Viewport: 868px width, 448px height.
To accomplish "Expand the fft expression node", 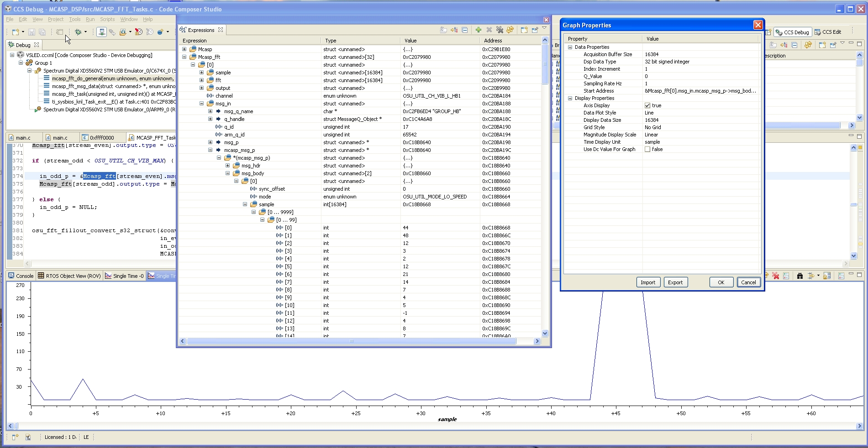I will coord(202,80).
